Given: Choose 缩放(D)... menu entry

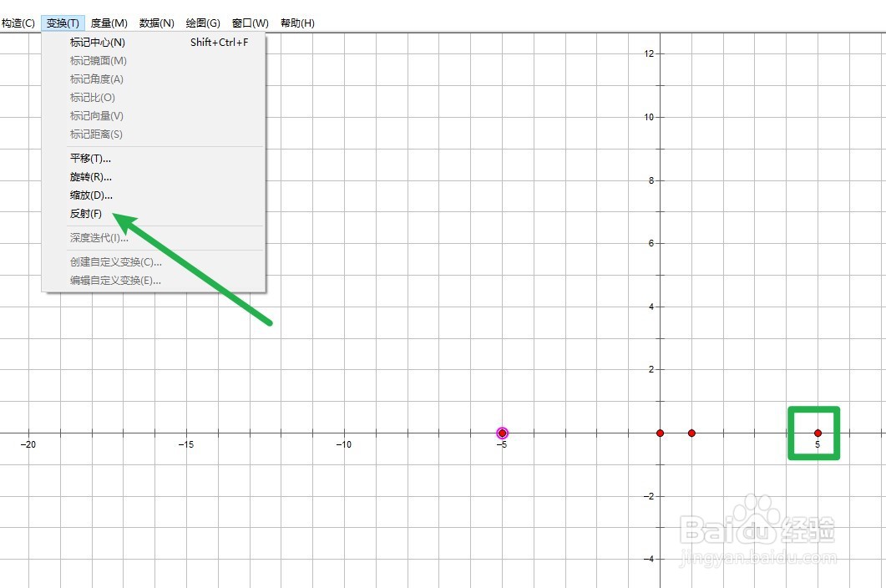Looking at the screenshot, I should 154,195.
